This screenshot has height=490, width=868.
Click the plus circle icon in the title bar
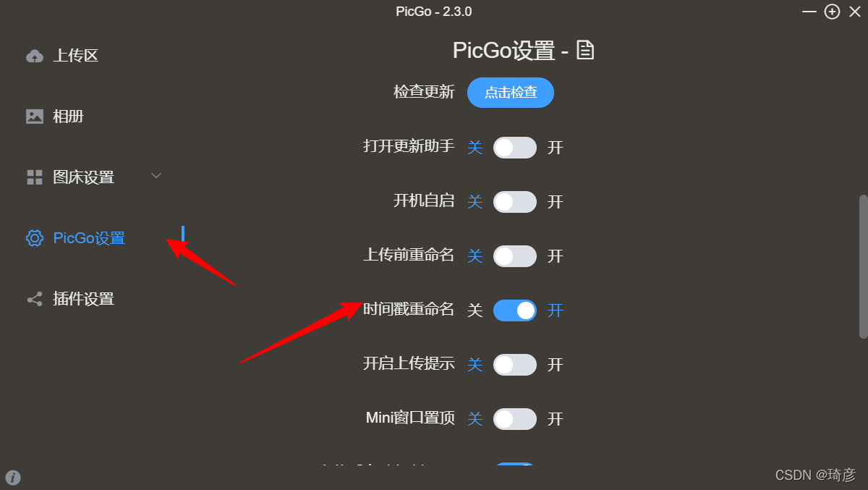[833, 12]
